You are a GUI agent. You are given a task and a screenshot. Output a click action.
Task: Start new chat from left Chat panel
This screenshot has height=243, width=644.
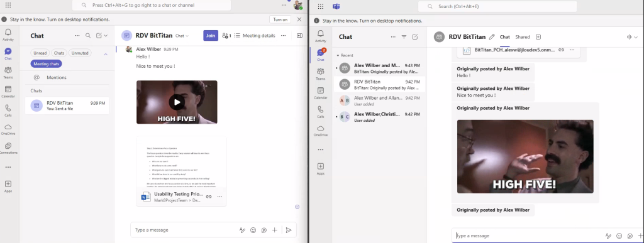point(99,36)
